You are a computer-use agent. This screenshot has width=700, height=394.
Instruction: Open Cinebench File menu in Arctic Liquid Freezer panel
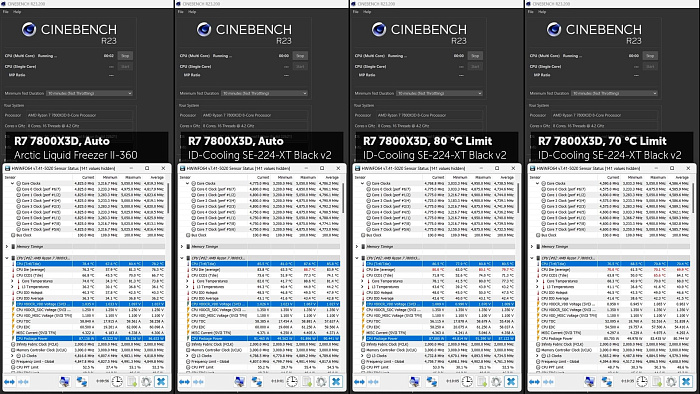[x=6, y=12]
